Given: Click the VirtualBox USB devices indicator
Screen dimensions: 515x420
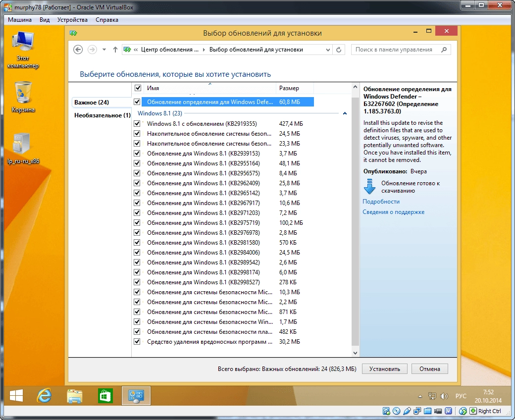Looking at the screenshot, I should [407, 411].
